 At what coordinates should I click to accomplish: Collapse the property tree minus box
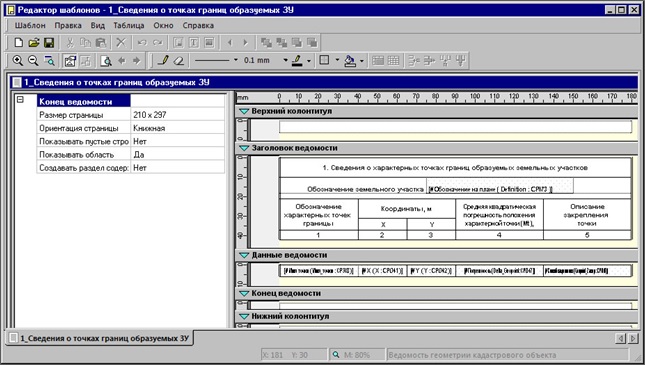coord(20,100)
